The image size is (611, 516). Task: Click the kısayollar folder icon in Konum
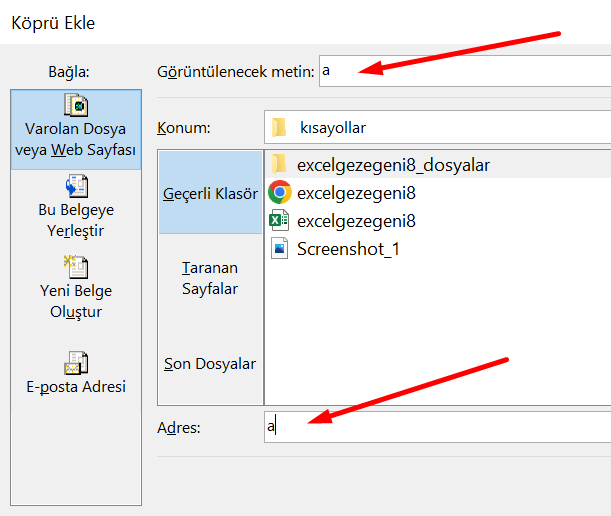[279, 127]
